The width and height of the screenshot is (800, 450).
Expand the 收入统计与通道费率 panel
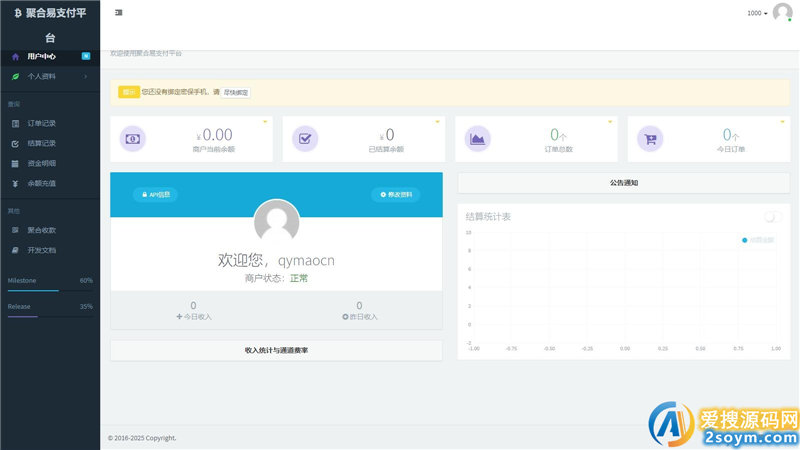(x=277, y=351)
